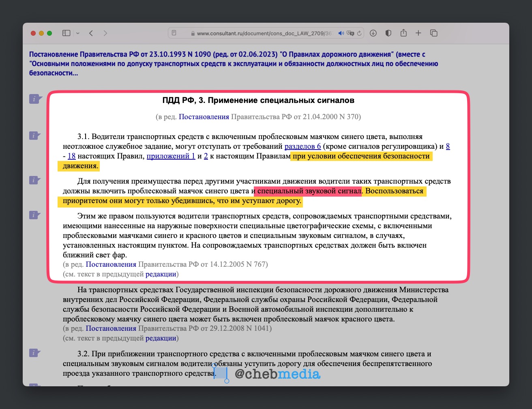Show downloads with the download arrow icon
Viewport: 532px width, 409px height.
coord(373,33)
